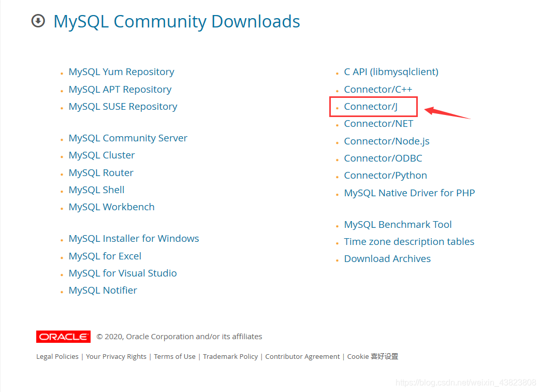This screenshot has width=541, height=392.
Task: Open the Connector/ODBC link
Action: [x=383, y=158]
